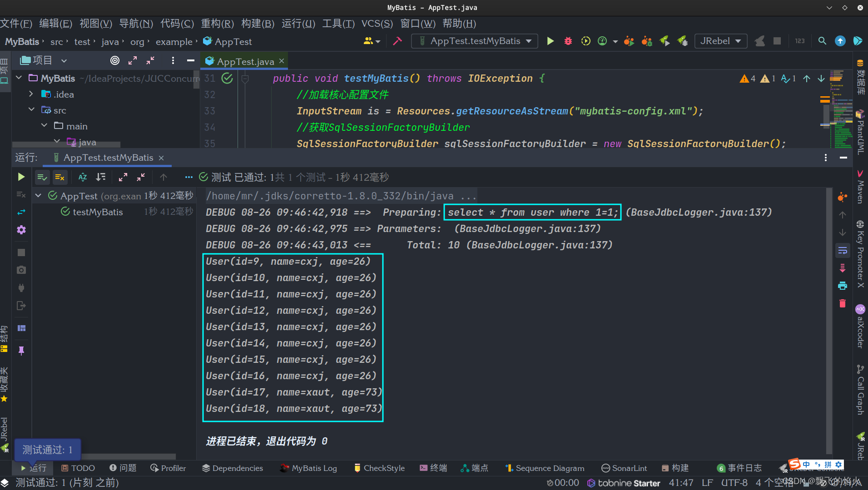Open the Sequence Diagram tool window
The image size is (868, 490).
click(545, 468)
